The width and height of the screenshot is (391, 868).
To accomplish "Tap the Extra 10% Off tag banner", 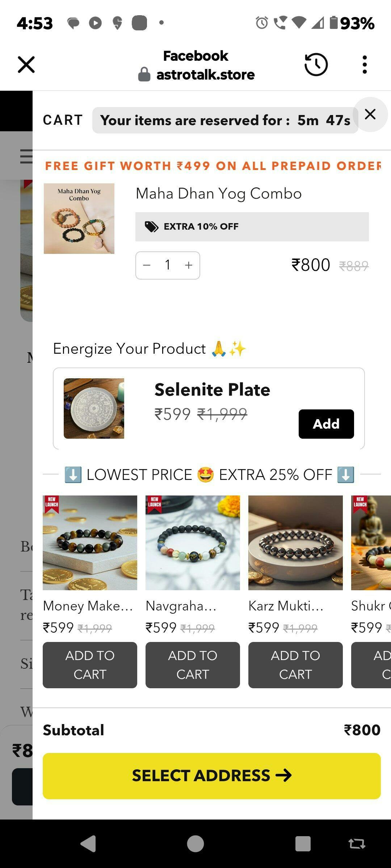I will click(x=252, y=227).
